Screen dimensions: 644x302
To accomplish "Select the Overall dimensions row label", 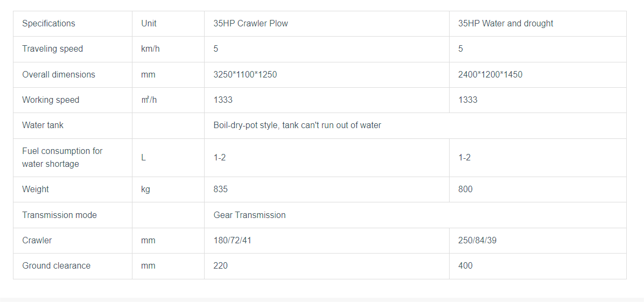I will click(58, 75).
